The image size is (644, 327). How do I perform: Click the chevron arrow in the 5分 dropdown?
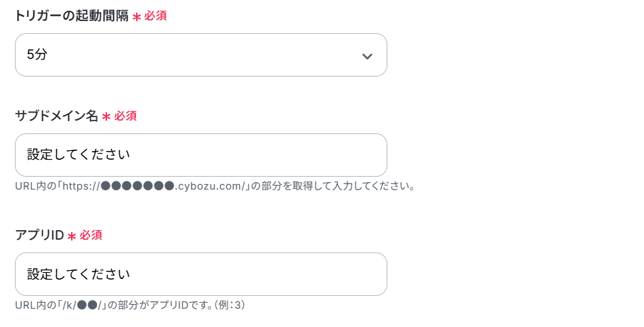tap(367, 56)
